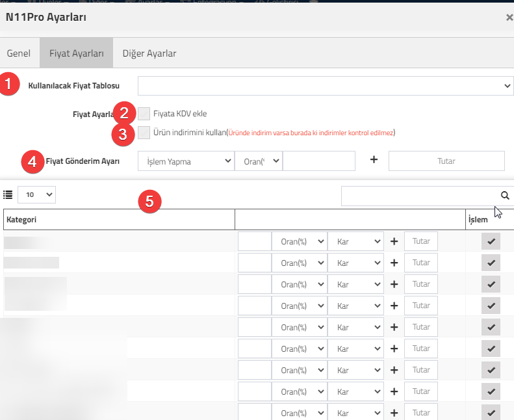Click the checkmark button in the eighth table row
514x420 pixels.
tap(491, 391)
